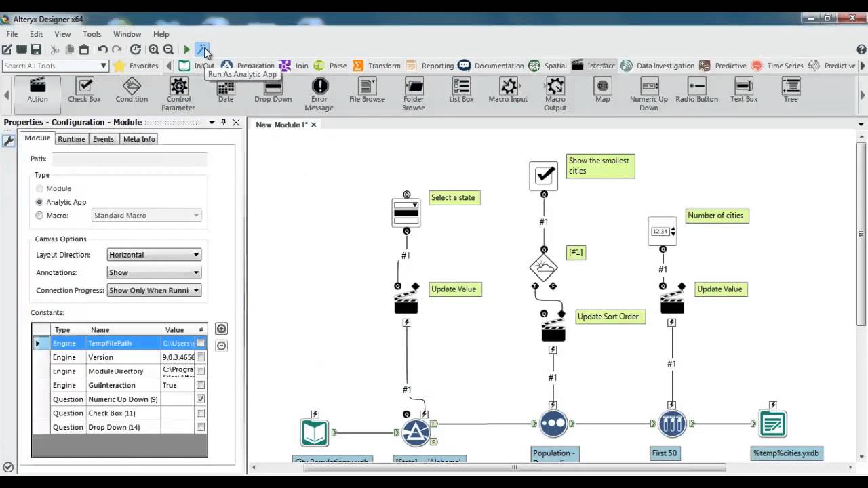Select the Macro radio button
The height and width of the screenshot is (488, 868).
click(39, 216)
